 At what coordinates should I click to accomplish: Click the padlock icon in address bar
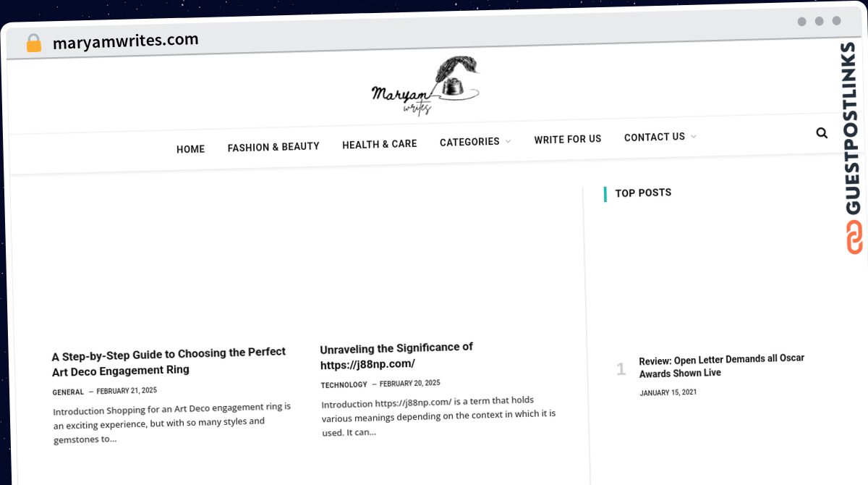pyautogui.click(x=34, y=43)
